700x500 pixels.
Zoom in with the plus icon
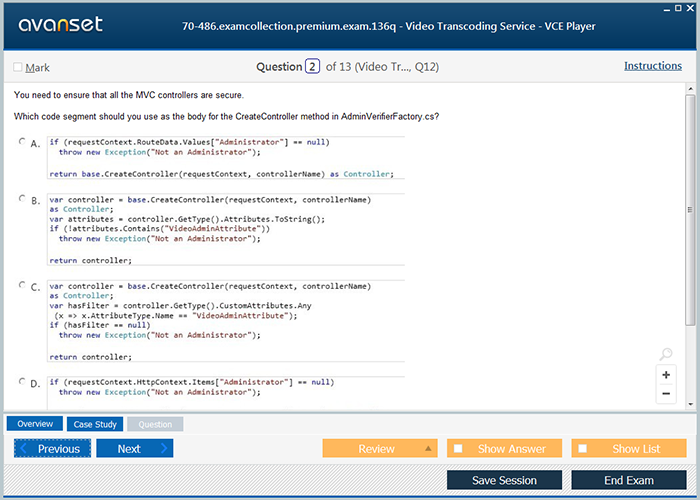[666, 375]
